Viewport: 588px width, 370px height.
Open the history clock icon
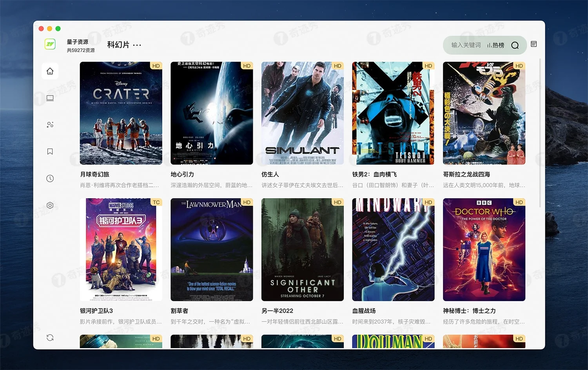50,179
